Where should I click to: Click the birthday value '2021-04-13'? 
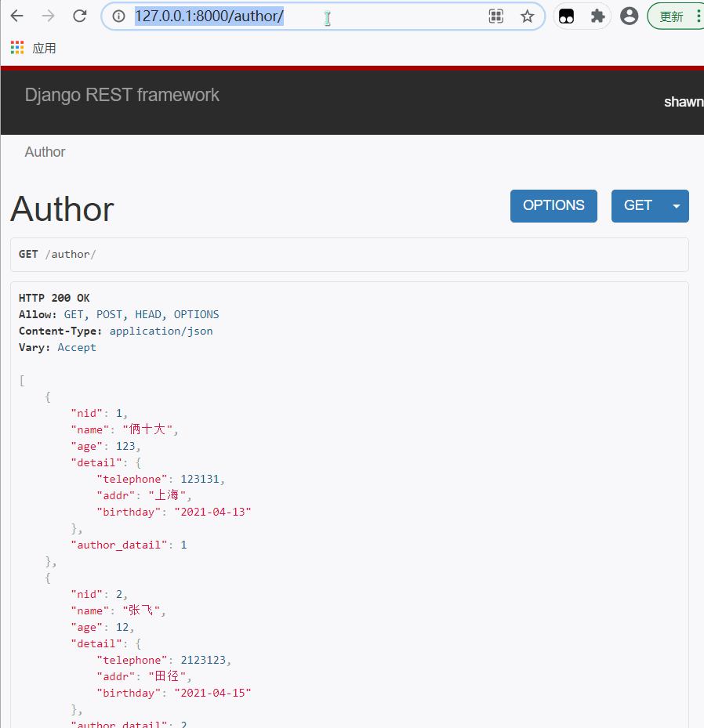pos(212,512)
